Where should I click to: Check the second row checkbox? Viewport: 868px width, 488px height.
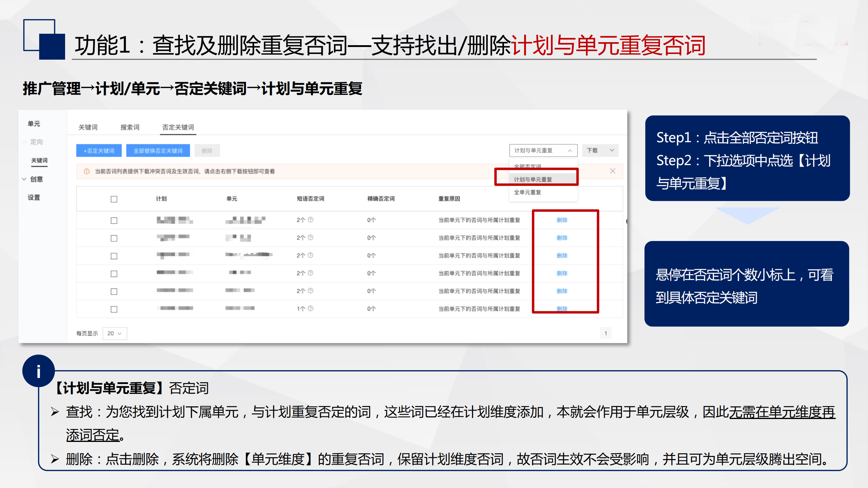pos(114,239)
